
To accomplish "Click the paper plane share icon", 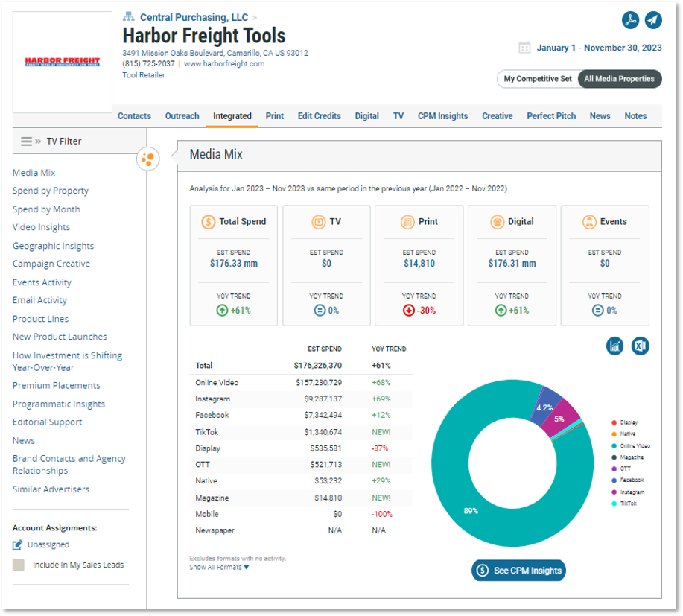I will tap(652, 20).
